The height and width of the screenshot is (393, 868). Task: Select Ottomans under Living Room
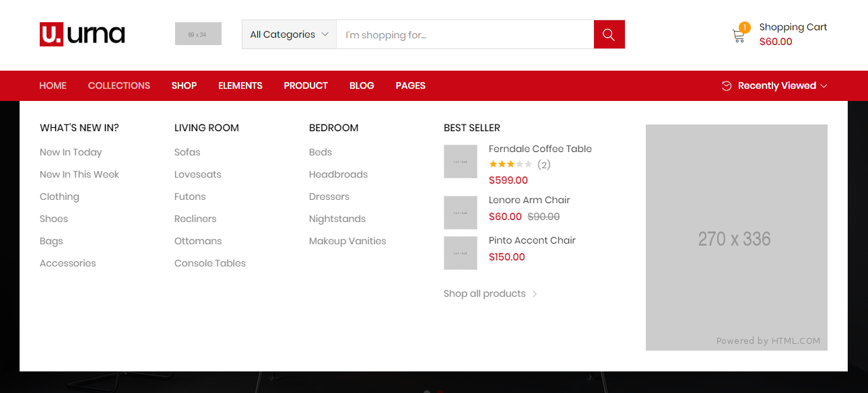pyautogui.click(x=198, y=241)
